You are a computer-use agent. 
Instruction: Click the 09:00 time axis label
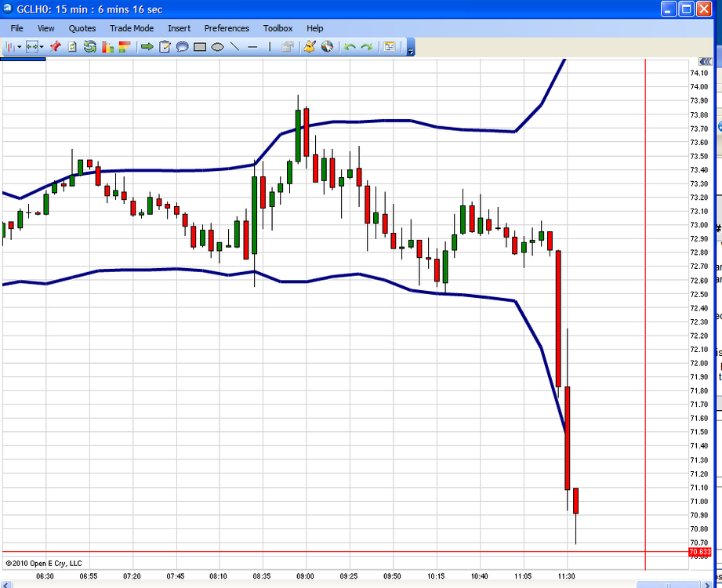(305, 576)
